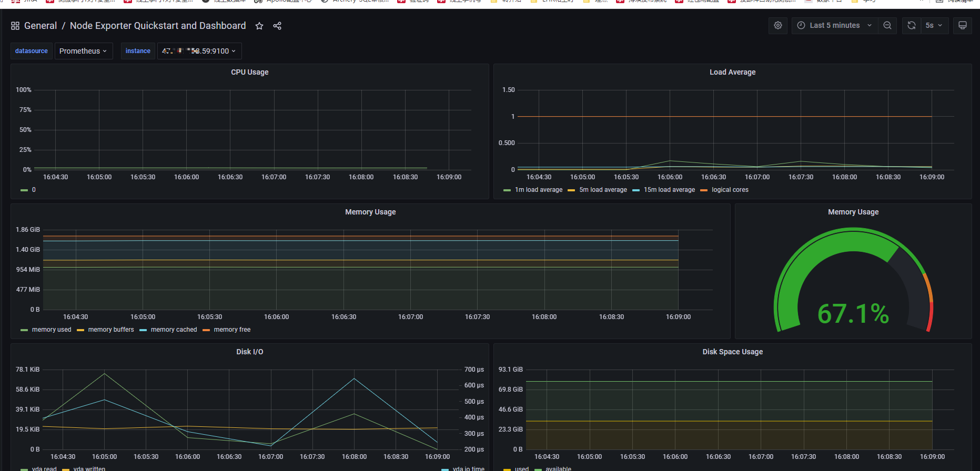Screen dimensions: 980x471
Task: Open the Last 5 minutes time picker
Action: (834, 25)
